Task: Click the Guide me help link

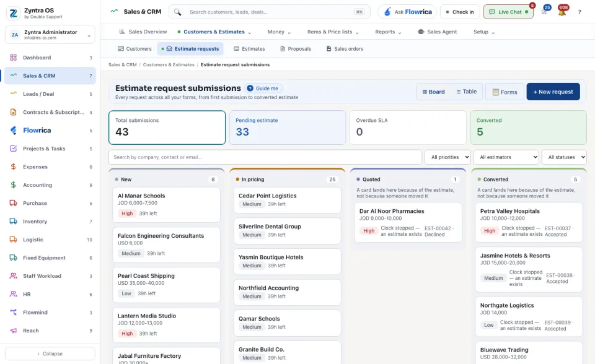Action: click(263, 89)
